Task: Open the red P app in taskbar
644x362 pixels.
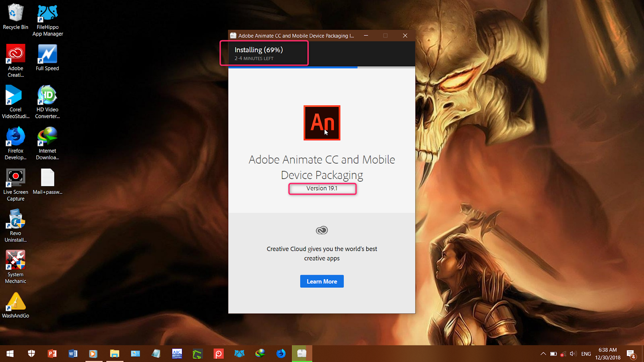Action: [219, 354]
